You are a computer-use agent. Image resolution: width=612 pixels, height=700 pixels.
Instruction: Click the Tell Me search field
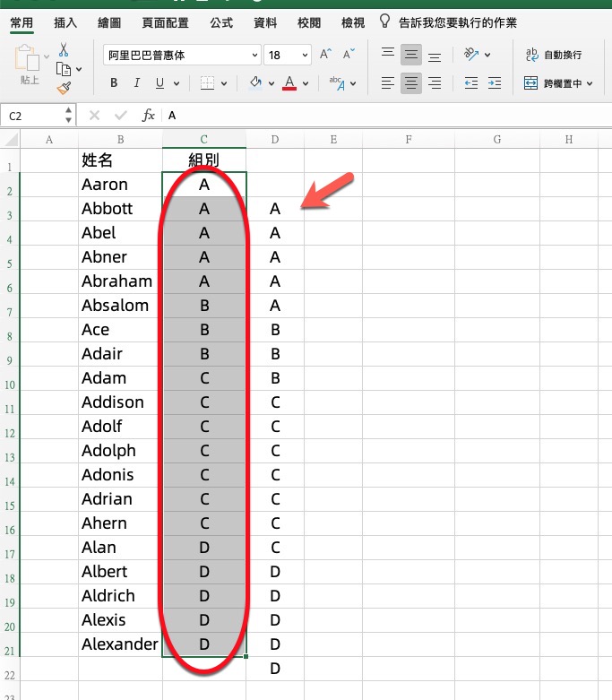coord(458,22)
